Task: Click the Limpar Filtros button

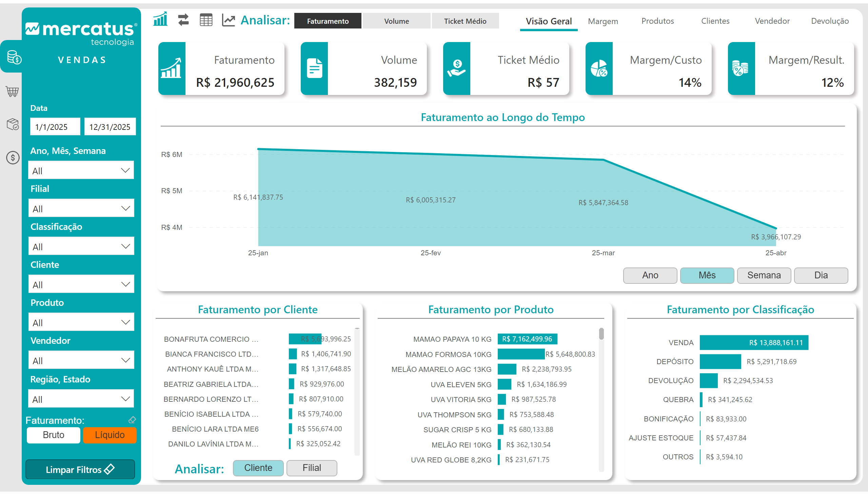Action: [x=80, y=470]
